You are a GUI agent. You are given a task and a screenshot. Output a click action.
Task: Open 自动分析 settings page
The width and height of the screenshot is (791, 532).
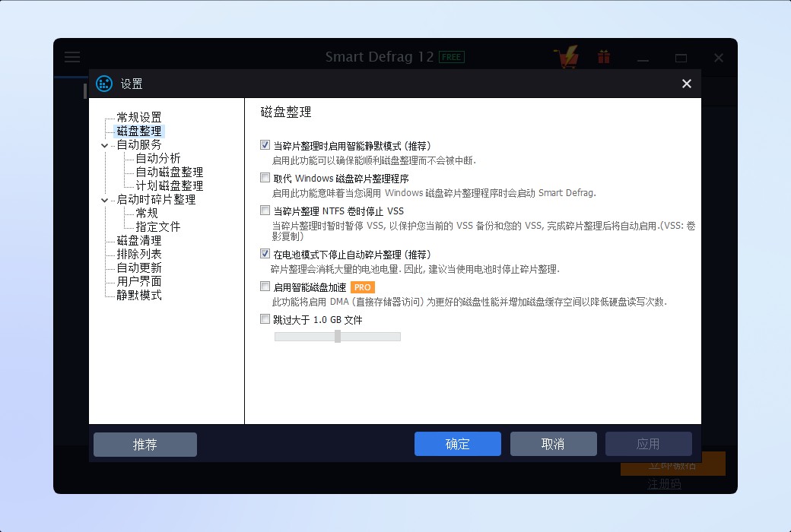tap(158, 158)
